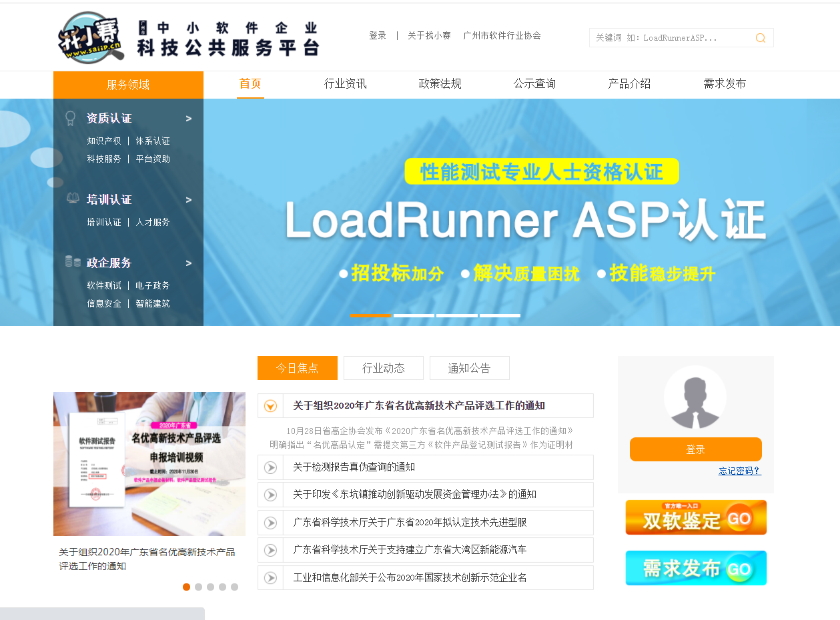Click the orange 登录 button

pyautogui.click(x=696, y=449)
